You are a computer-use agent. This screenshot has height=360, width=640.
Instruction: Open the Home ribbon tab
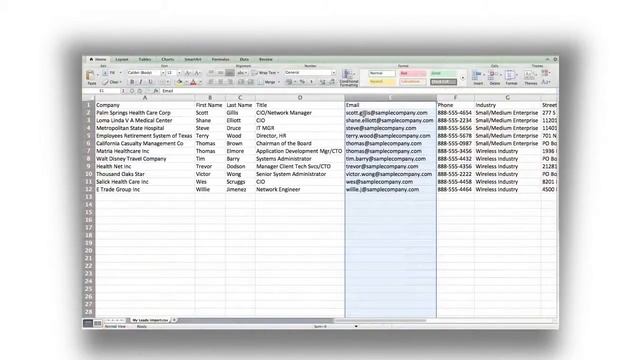click(x=98, y=59)
